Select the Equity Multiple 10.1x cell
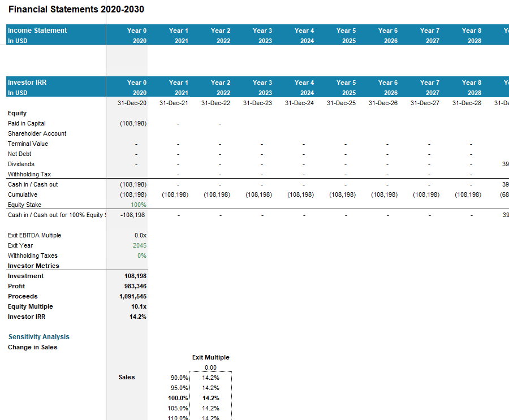Image resolution: width=509 pixels, height=420 pixels. click(x=138, y=306)
